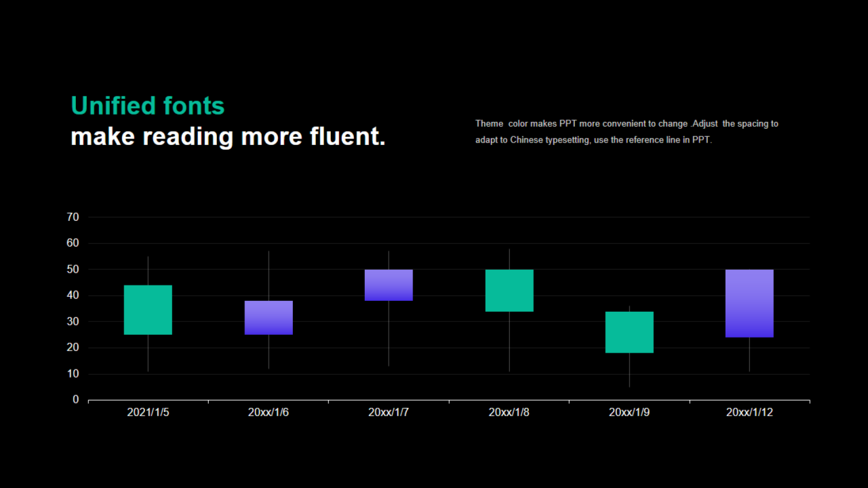Click the '20' value on vertical axis
The image size is (868, 488).
(x=73, y=348)
